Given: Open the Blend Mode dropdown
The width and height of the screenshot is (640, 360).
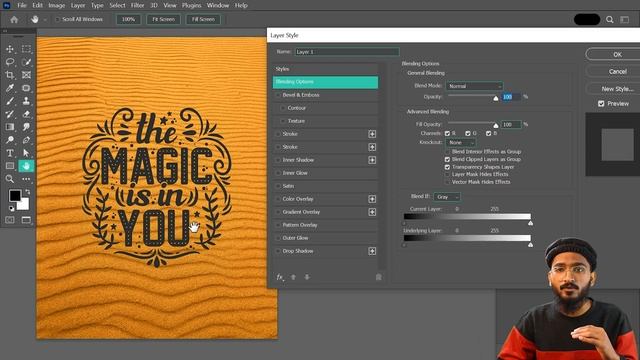Looking at the screenshot, I should tap(474, 86).
